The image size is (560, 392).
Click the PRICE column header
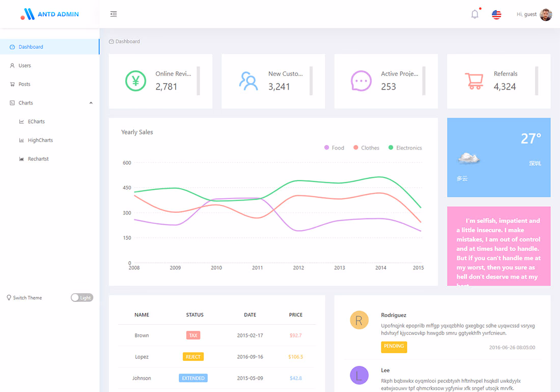click(296, 315)
